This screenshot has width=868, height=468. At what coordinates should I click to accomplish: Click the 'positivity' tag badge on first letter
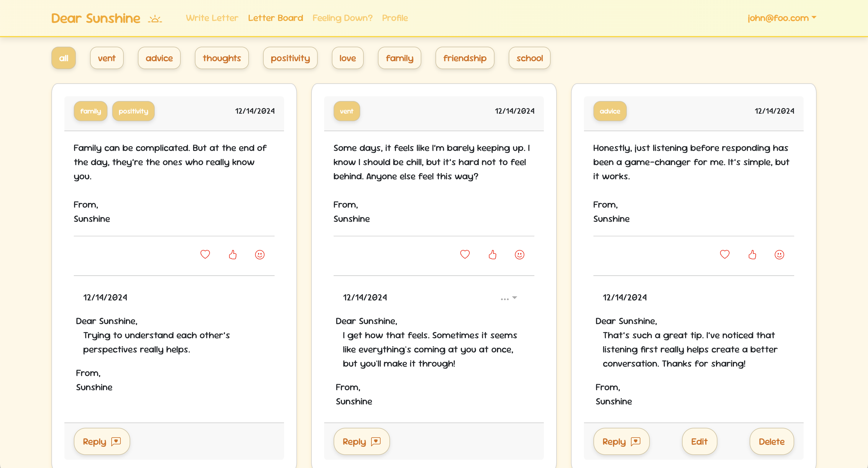click(x=133, y=111)
